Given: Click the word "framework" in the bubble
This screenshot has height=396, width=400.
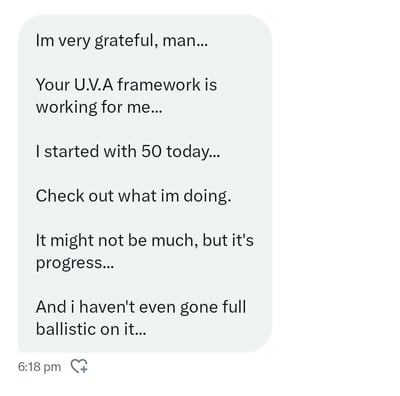Looking at the screenshot, I should (x=159, y=85).
